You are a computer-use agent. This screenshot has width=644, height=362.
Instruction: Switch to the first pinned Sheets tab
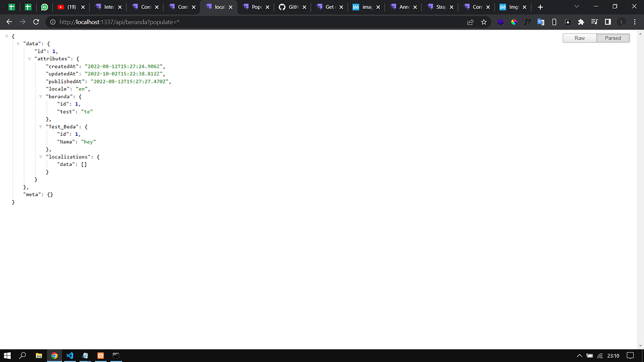click(x=11, y=7)
